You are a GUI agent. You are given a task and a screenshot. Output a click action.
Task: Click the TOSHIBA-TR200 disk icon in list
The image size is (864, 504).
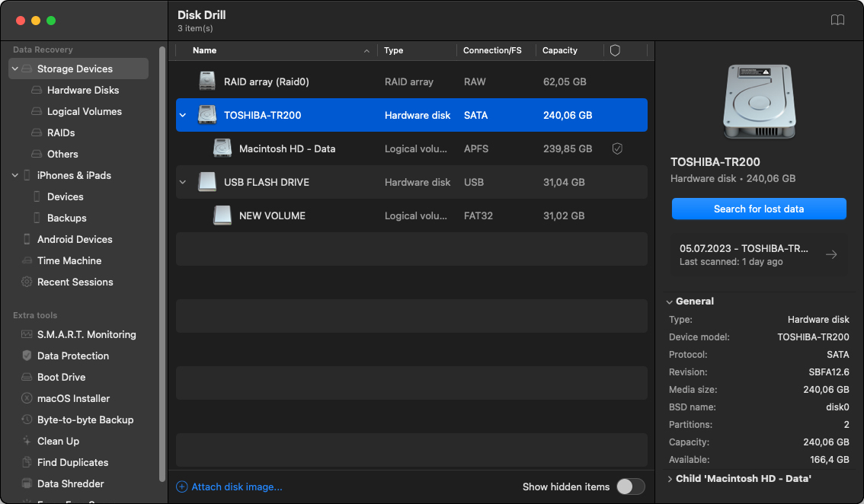pyautogui.click(x=207, y=114)
